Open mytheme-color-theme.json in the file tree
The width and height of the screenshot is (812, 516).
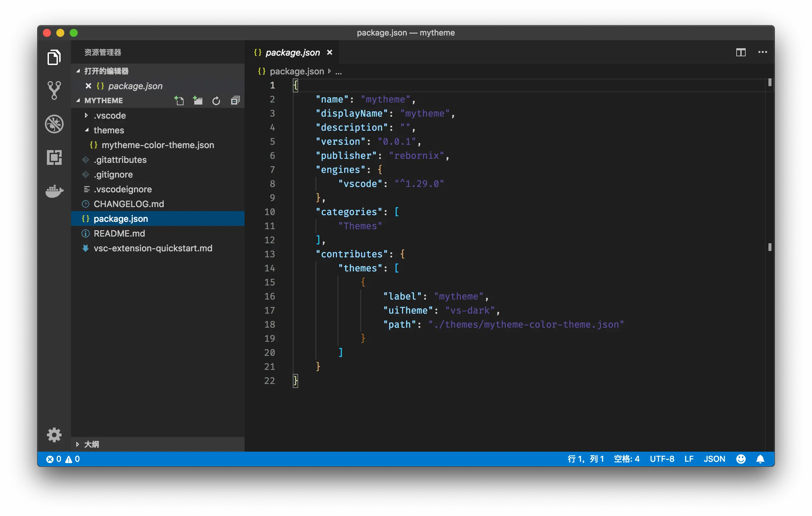click(157, 145)
